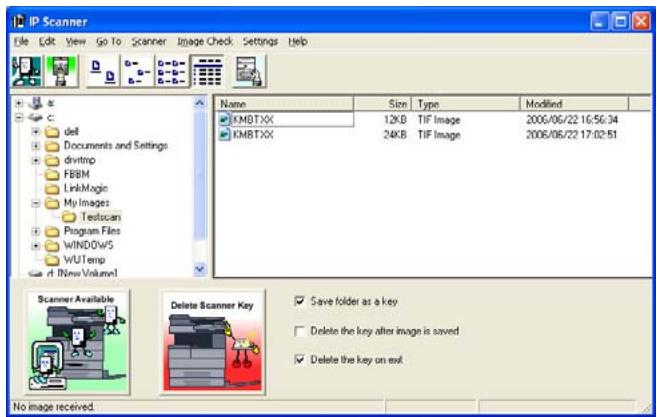Sort files by the Type column header
Viewport: 657px width, 417px height.
[466, 104]
